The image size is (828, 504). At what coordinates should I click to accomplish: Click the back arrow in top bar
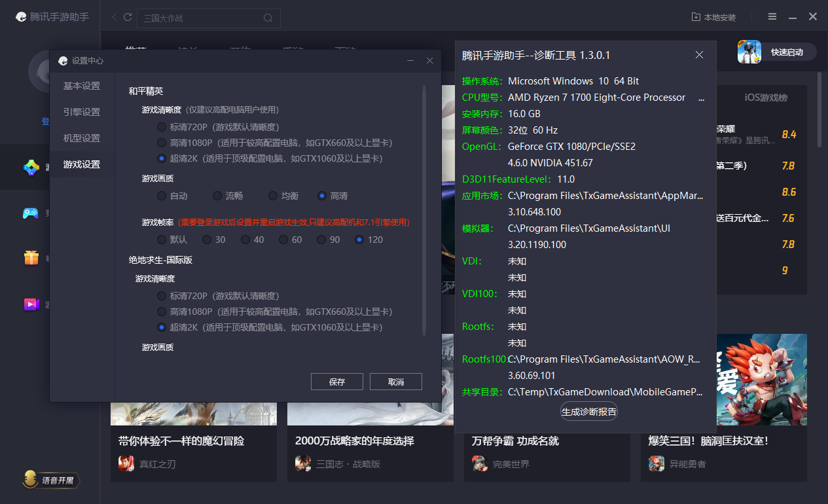115,18
